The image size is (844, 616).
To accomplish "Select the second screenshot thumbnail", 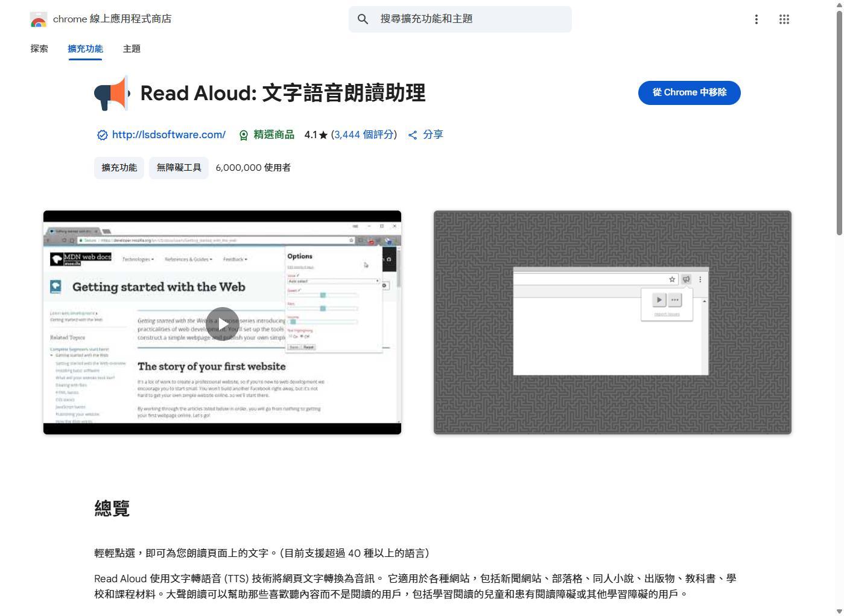I will 612,322.
